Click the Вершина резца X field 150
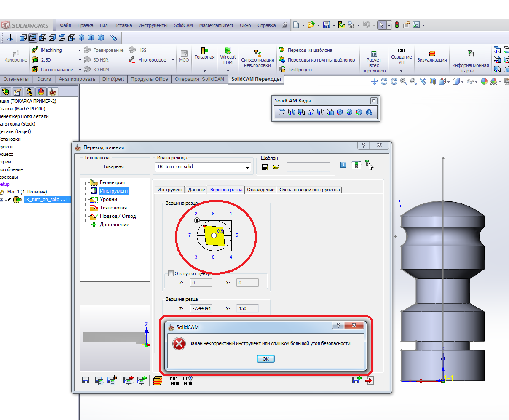 point(247,308)
